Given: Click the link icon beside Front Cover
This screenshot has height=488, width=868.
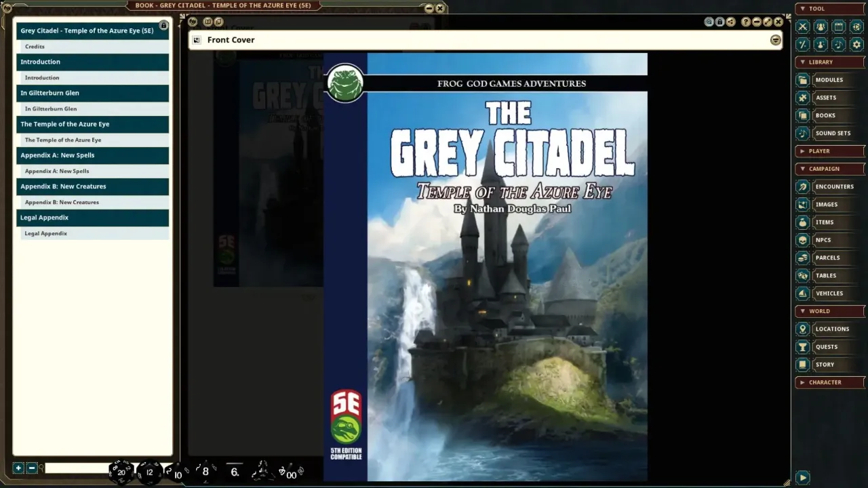Looking at the screenshot, I should click(197, 40).
